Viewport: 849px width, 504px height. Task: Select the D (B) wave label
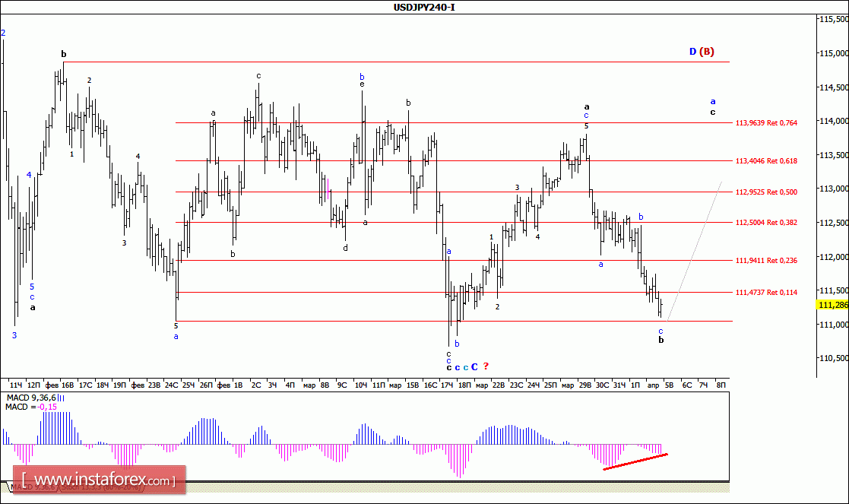click(x=702, y=52)
